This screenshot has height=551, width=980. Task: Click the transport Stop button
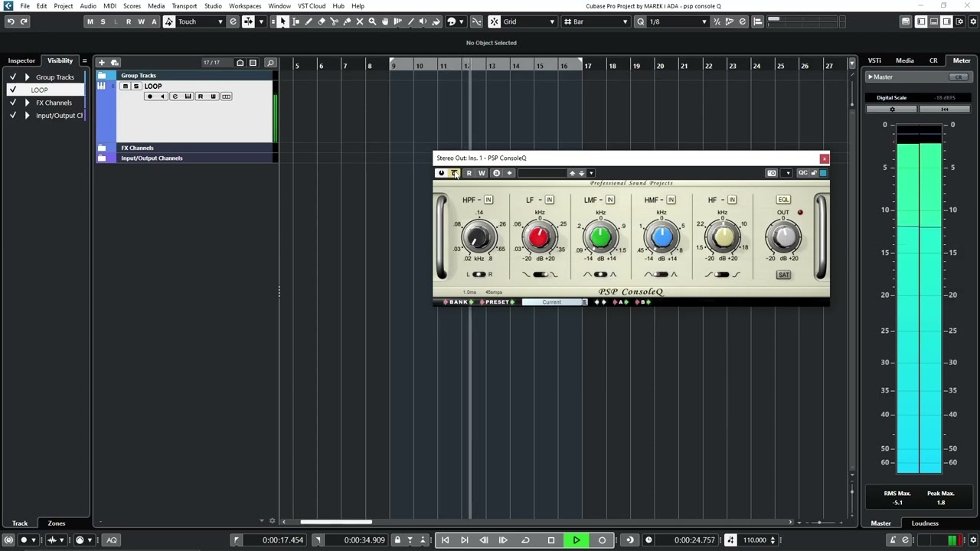pos(550,540)
